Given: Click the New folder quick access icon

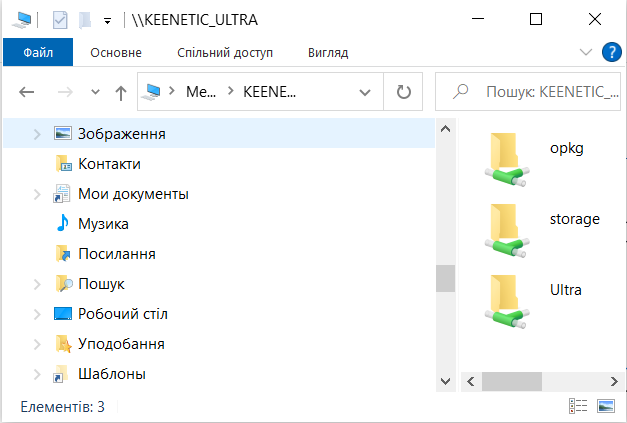Looking at the screenshot, I should pyautogui.click(x=85, y=20).
